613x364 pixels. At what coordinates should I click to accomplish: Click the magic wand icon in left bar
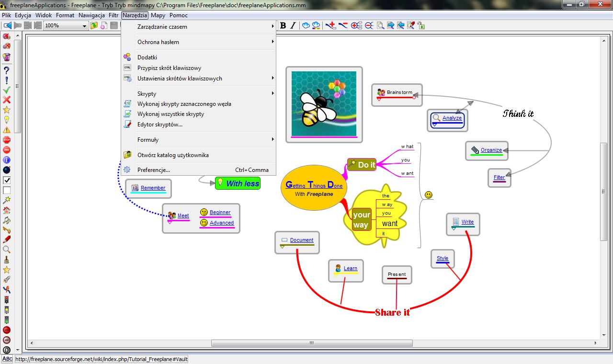(7, 200)
